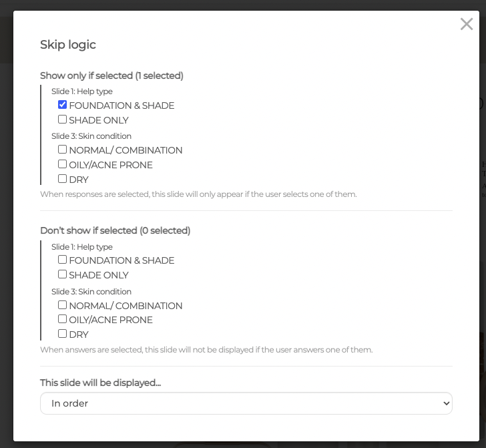
Task: Open the "In order" display dropdown
Action: coord(246,403)
